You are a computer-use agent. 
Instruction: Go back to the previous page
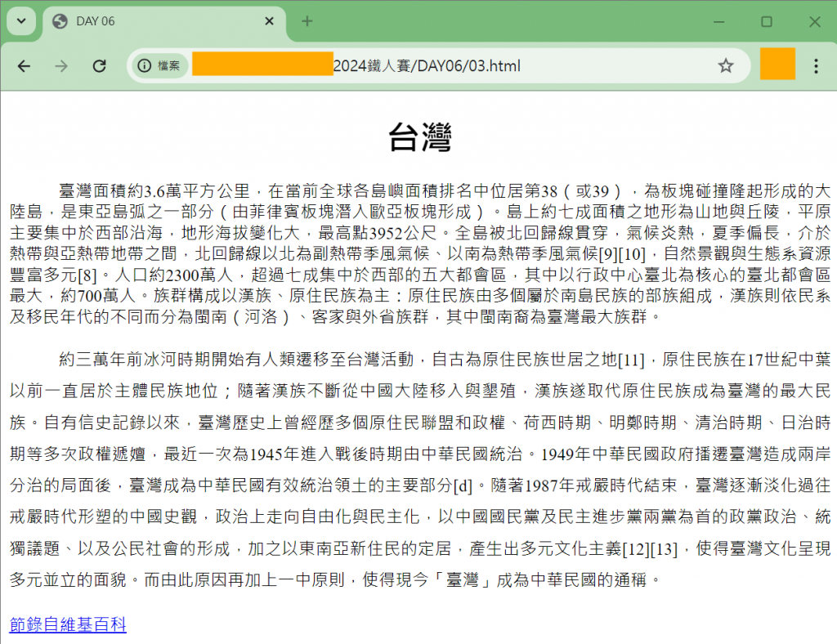(24, 65)
